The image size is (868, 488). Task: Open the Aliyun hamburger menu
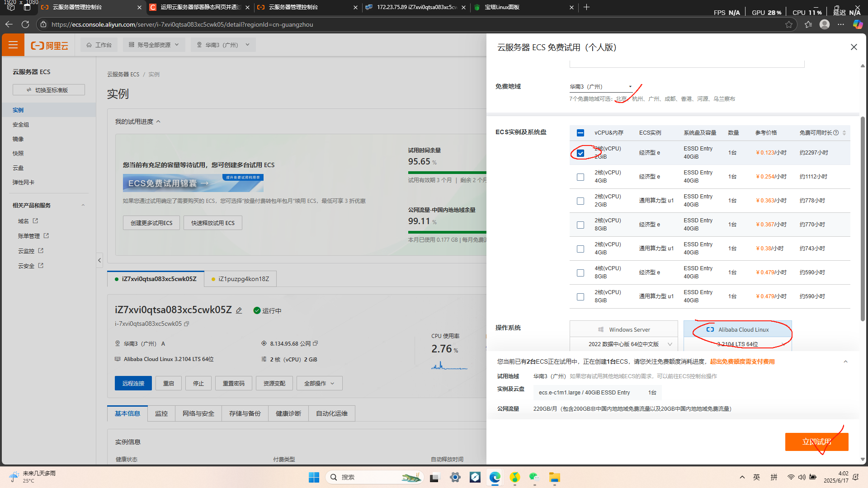pyautogui.click(x=13, y=45)
